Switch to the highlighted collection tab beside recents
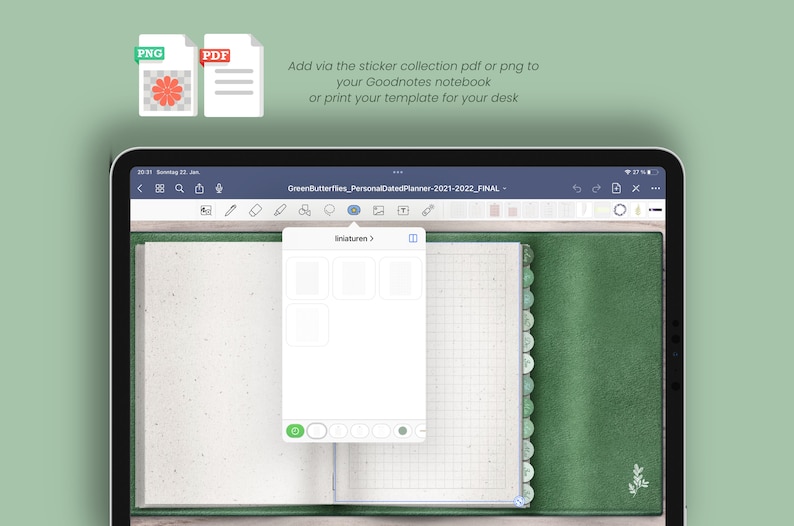This screenshot has height=526, width=794. tap(317, 431)
